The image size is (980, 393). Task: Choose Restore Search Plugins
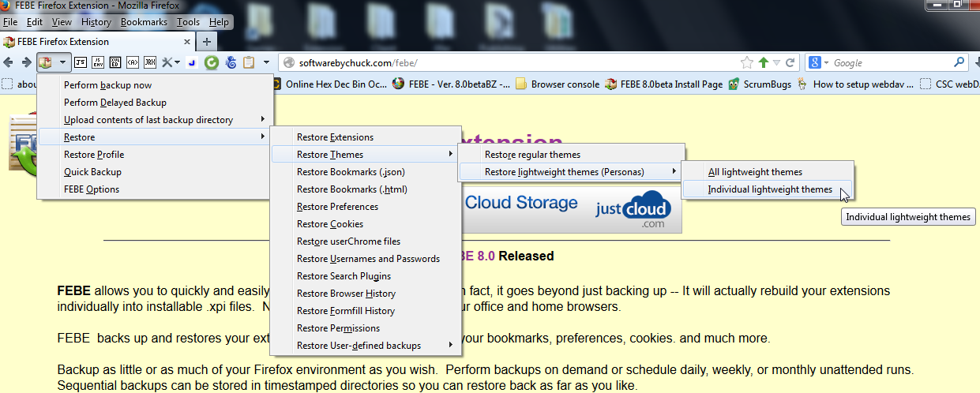(366, 276)
